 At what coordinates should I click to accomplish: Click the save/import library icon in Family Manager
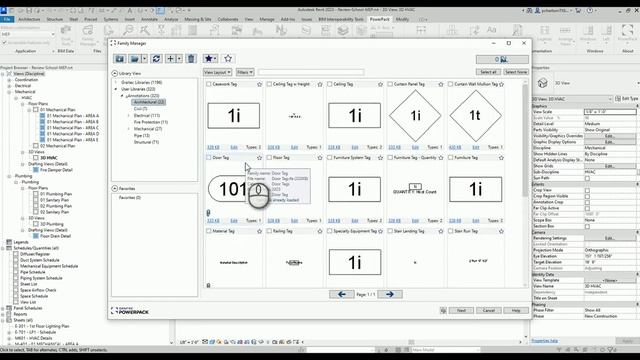pyautogui.click(x=120, y=59)
